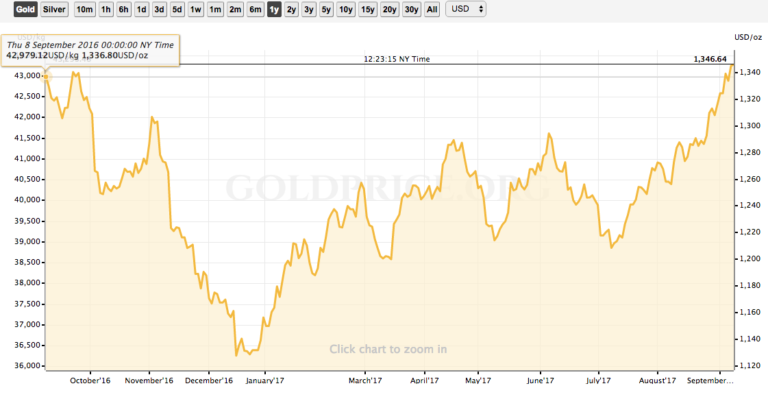Click the active 1y range button
The height and width of the screenshot is (399, 768).
274,9
